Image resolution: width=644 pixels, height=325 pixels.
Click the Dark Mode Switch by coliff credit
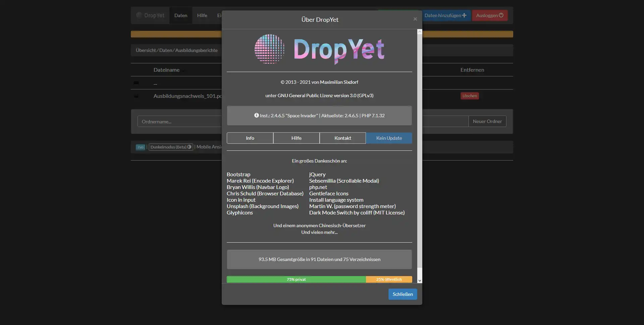[x=357, y=212]
